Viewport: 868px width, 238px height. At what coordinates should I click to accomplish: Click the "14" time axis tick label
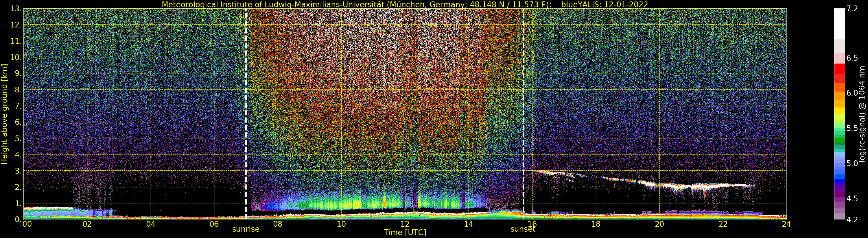point(468,224)
